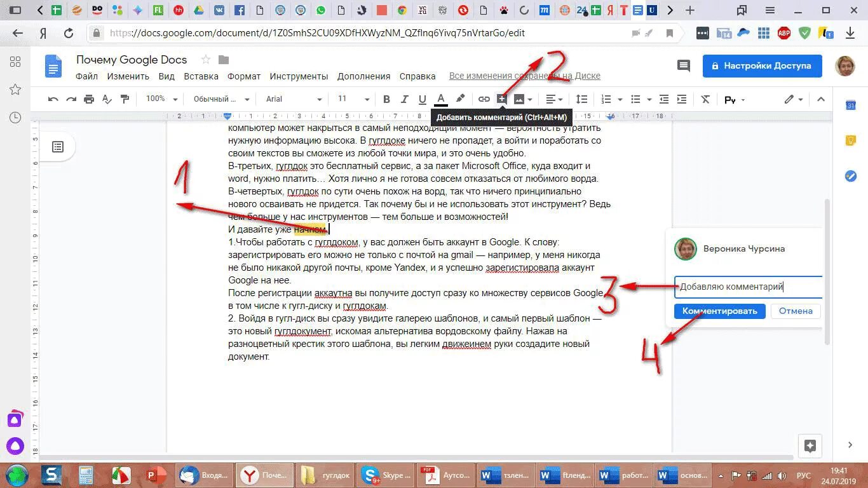
Task: Open the account avatar in header
Action: pyautogui.click(x=845, y=65)
